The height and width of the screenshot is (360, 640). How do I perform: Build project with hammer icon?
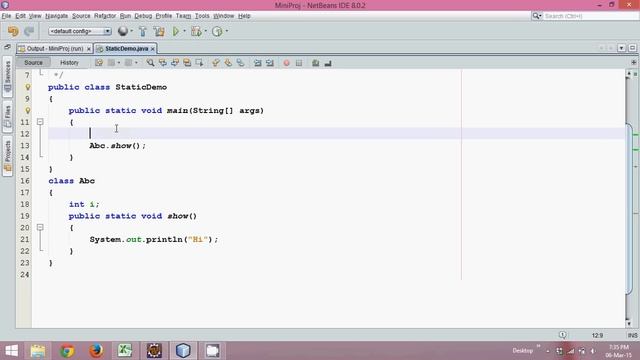pyautogui.click(x=142, y=31)
